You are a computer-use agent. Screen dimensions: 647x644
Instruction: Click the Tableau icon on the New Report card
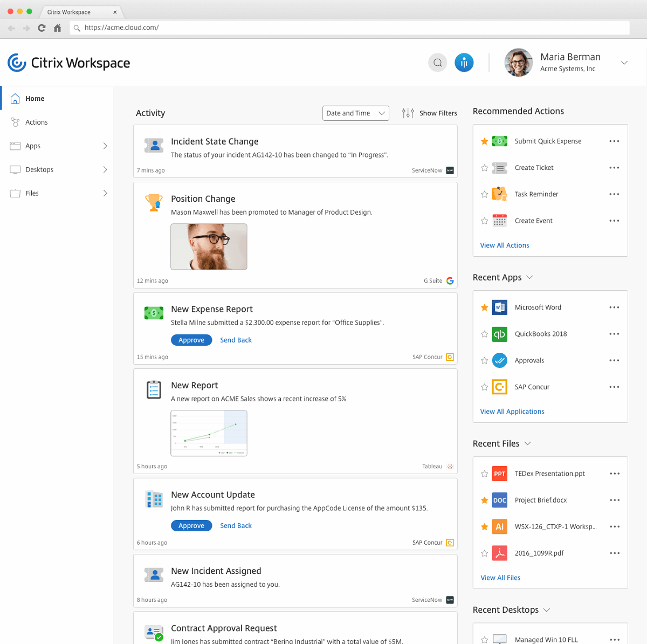tap(451, 466)
